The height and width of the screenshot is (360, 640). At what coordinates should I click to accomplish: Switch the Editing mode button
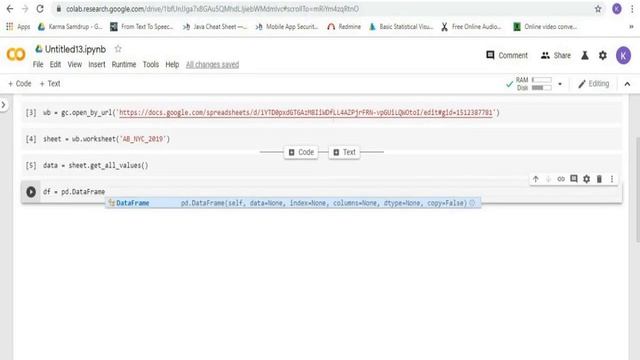tap(593, 84)
